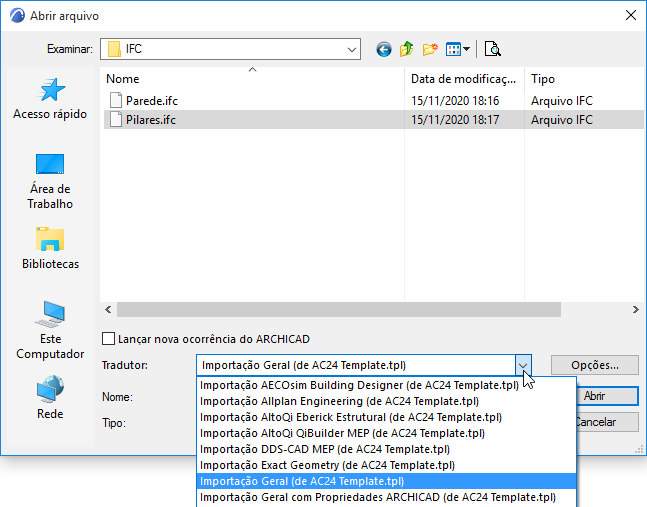Screen dimensions: 647x507
Task: Enable Lançar nova ocorrência do ARCHICAD checkbox
Action: (x=109, y=339)
